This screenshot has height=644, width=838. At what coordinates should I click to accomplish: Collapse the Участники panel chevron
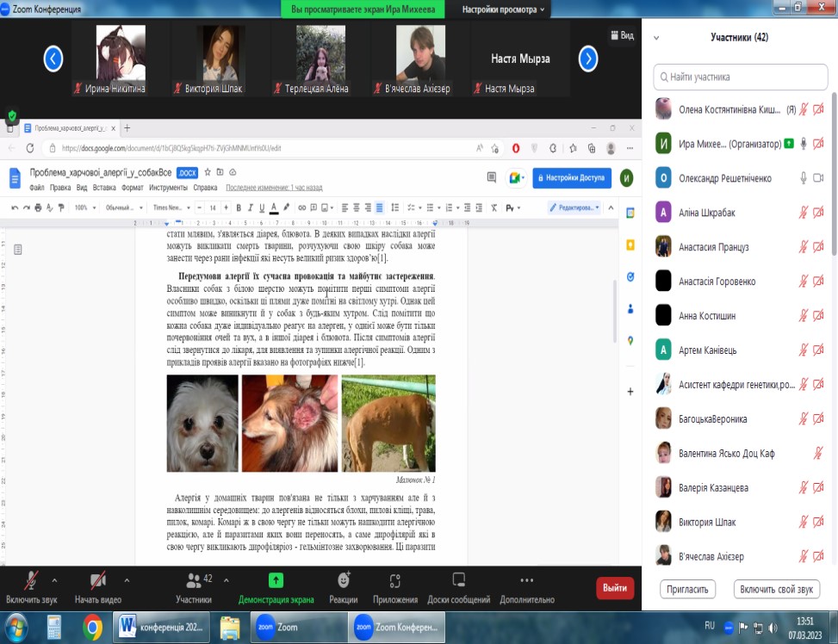coord(656,38)
